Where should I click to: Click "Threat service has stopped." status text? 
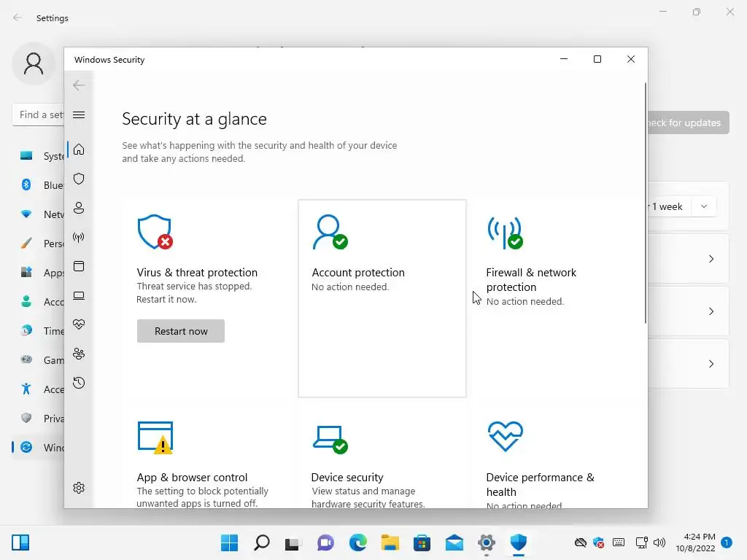pyautogui.click(x=194, y=286)
